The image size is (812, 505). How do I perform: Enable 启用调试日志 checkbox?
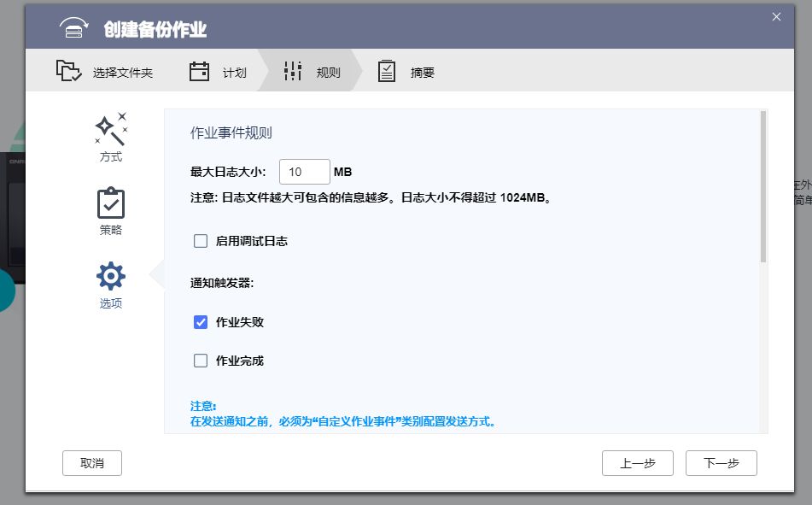point(201,241)
